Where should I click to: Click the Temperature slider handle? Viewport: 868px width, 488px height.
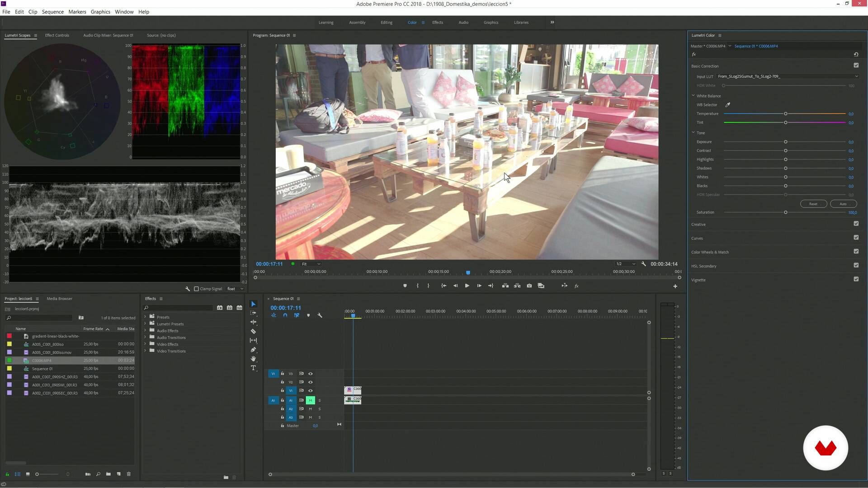(786, 114)
